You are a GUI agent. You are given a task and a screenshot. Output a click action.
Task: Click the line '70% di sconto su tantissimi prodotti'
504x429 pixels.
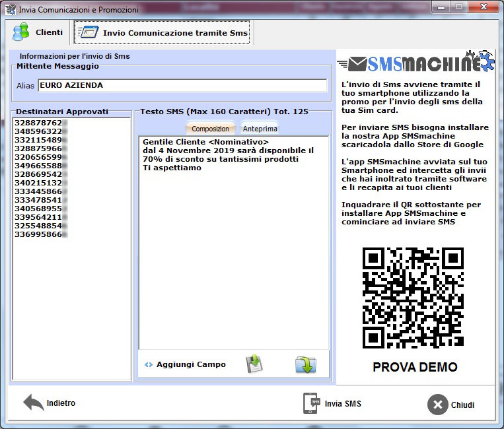(x=221, y=159)
